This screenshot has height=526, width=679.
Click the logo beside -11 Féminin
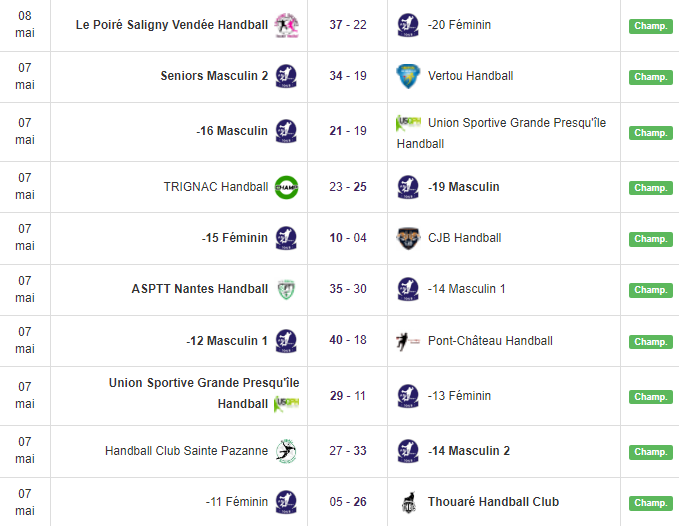point(286,502)
